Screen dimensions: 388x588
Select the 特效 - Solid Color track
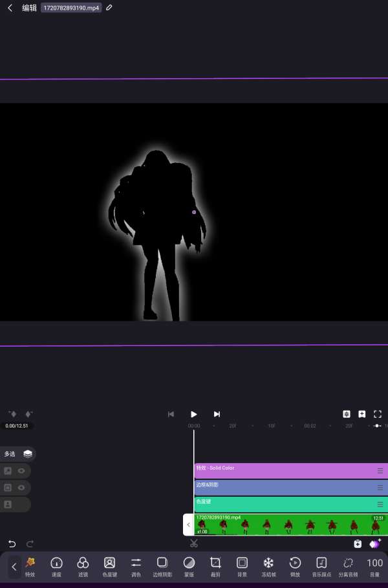tap(291, 471)
